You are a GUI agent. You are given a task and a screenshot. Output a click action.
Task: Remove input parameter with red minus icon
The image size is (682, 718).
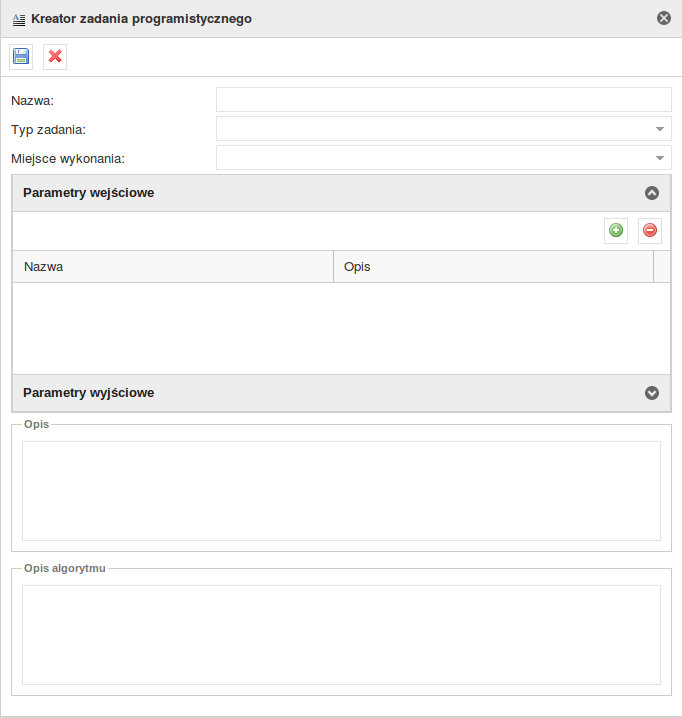click(650, 231)
